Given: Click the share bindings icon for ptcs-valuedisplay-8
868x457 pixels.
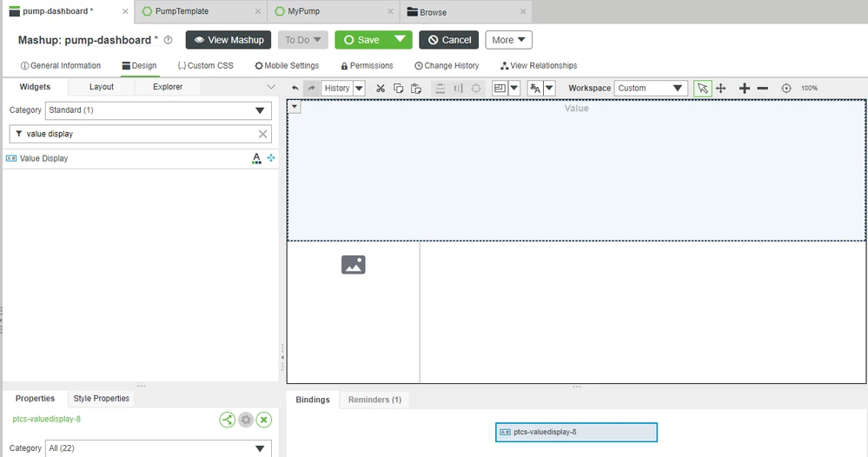Looking at the screenshot, I should (227, 420).
